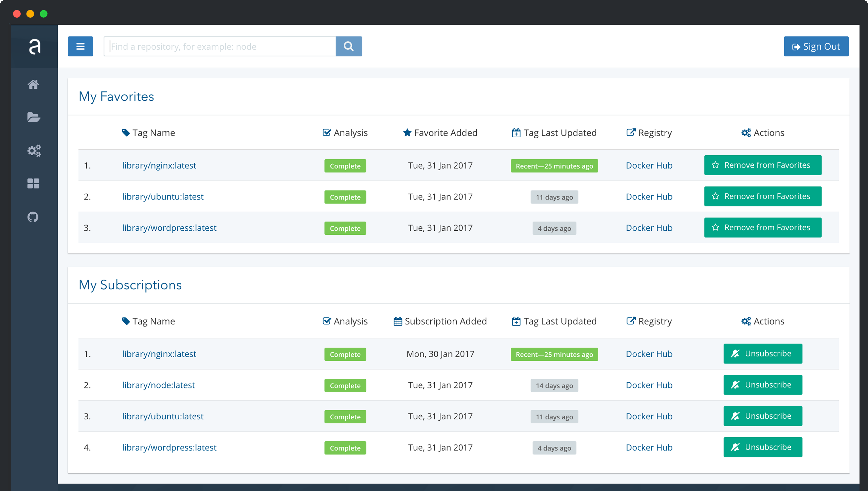Click the My Favorites heading
This screenshot has width=868, height=491.
point(116,97)
